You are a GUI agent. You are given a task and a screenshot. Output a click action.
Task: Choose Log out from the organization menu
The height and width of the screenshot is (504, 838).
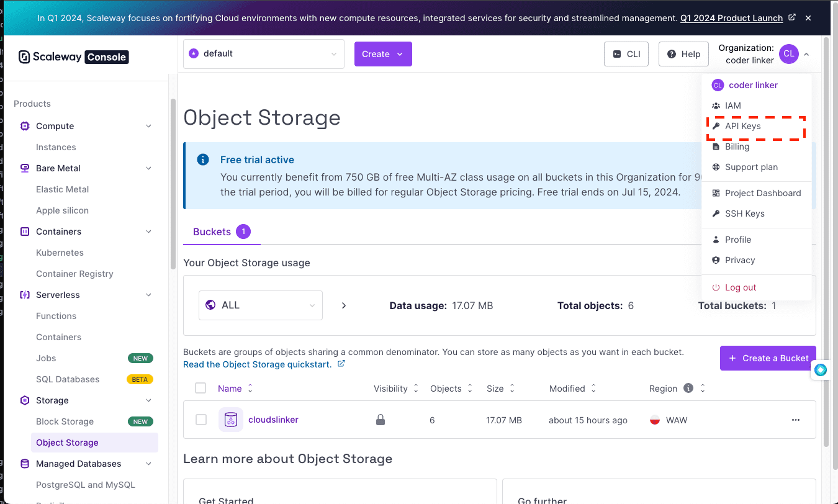(740, 287)
